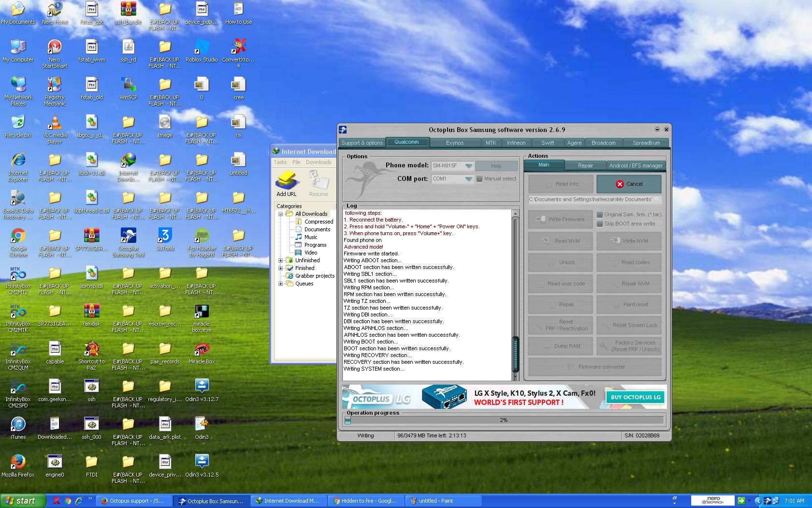The height and width of the screenshot is (508, 812).
Task: Switch to the Broadcom tab
Action: tap(603, 143)
